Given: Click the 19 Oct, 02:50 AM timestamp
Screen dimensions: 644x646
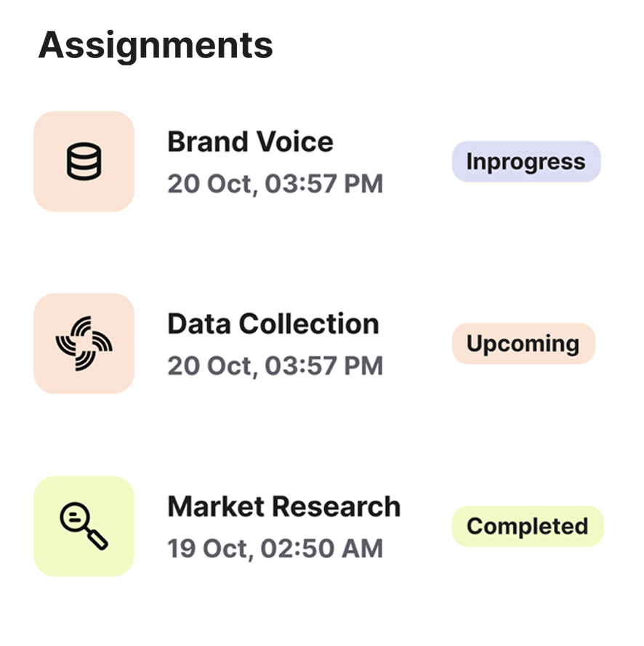Looking at the screenshot, I should (x=275, y=549).
